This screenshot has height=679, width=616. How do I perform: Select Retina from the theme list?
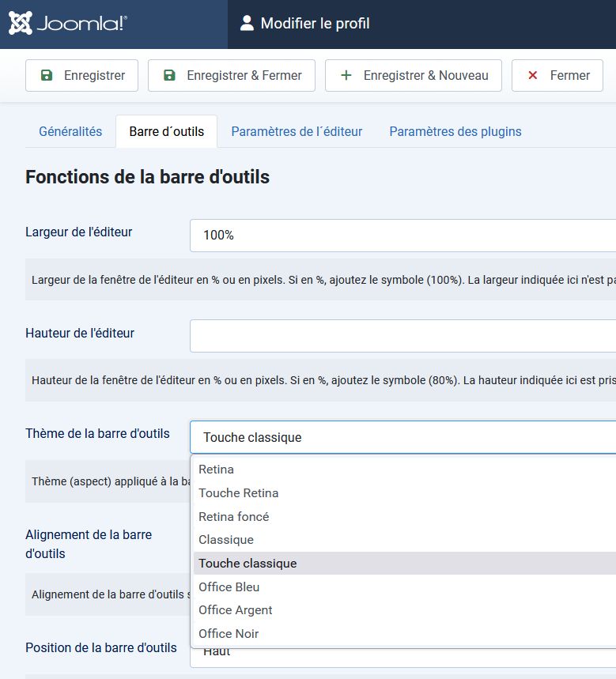(x=216, y=470)
